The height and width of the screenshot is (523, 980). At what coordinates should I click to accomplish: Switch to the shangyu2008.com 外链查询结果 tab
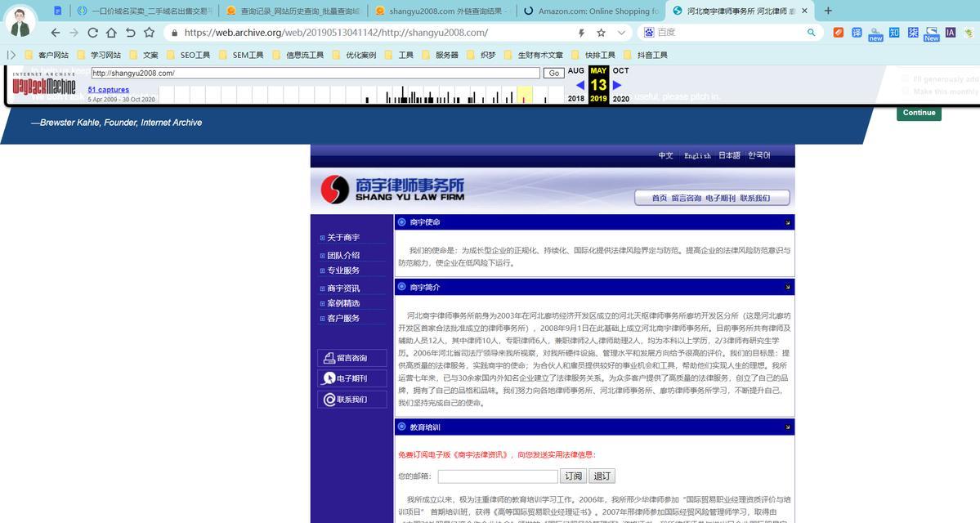click(442, 11)
